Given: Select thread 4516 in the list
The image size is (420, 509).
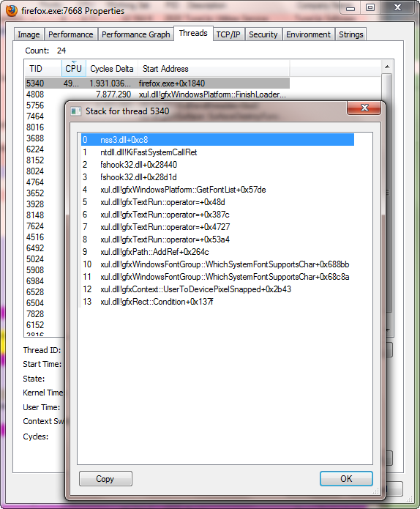Looking at the screenshot, I should pos(35,237).
